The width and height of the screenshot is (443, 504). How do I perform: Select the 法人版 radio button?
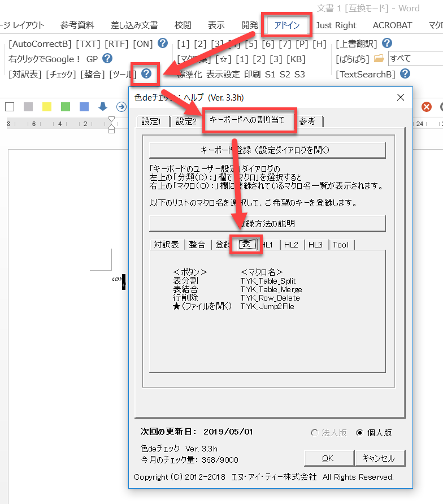click(314, 432)
